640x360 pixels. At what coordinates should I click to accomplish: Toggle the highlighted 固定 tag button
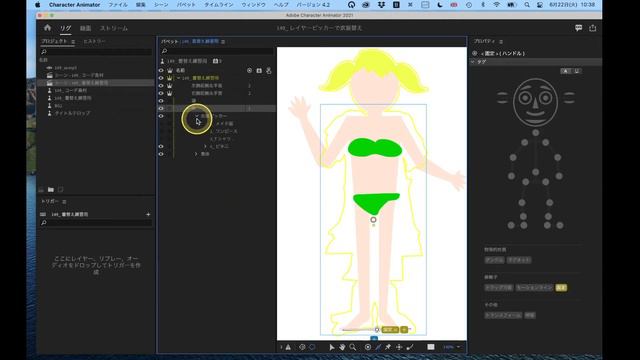561,288
